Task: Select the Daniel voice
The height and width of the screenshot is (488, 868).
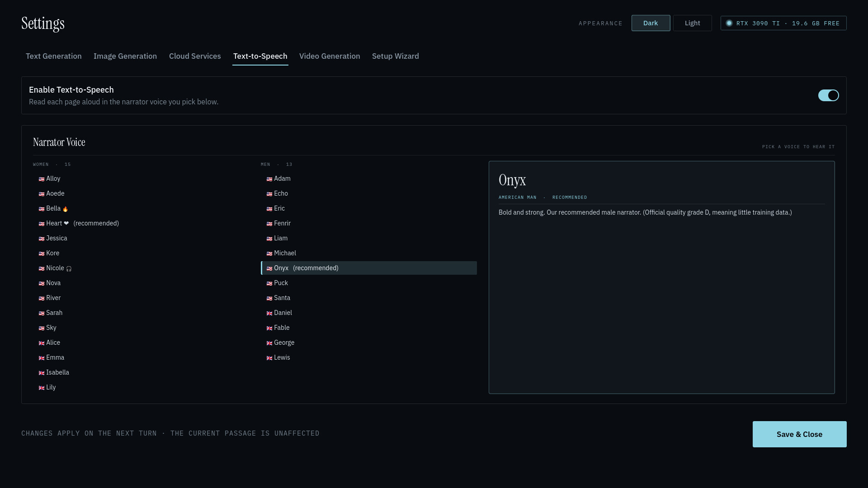Action: pos(369,313)
